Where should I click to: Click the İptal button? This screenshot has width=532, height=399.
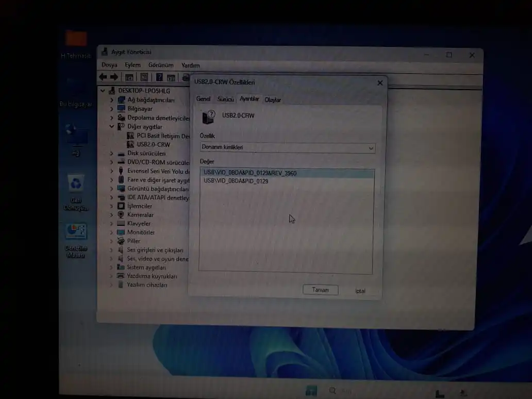[x=360, y=291]
